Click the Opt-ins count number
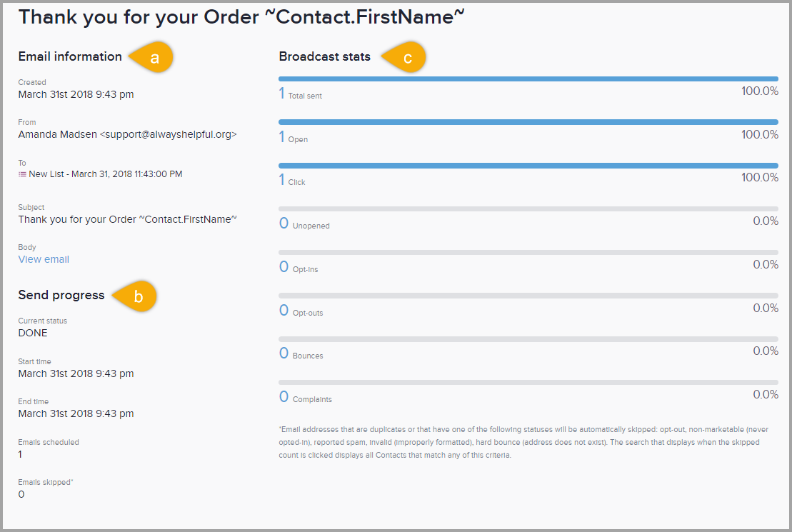This screenshot has height=532, width=792. [x=284, y=267]
